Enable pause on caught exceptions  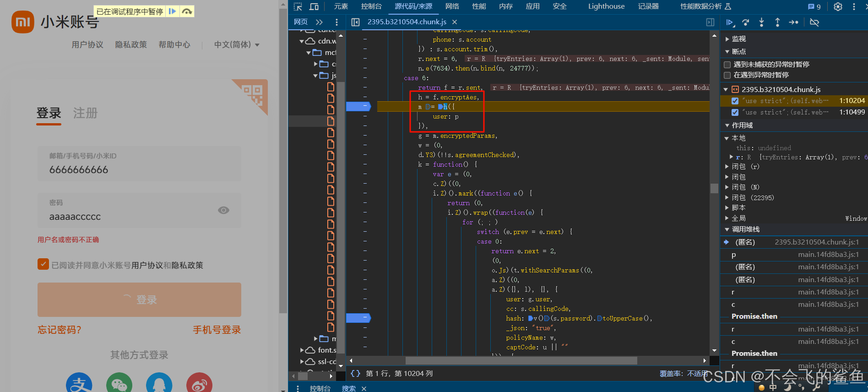pyautogui.click(x=727, y=75)
